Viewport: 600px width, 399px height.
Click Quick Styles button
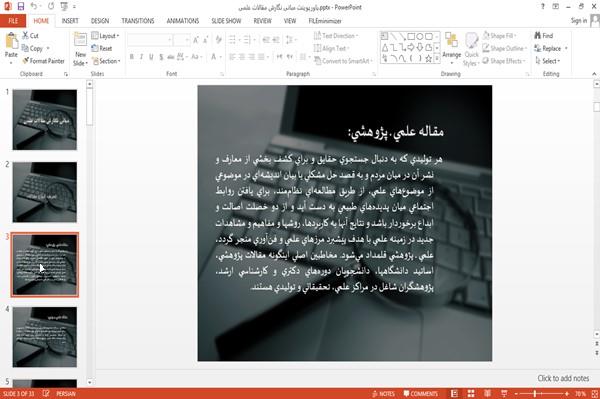471,49
